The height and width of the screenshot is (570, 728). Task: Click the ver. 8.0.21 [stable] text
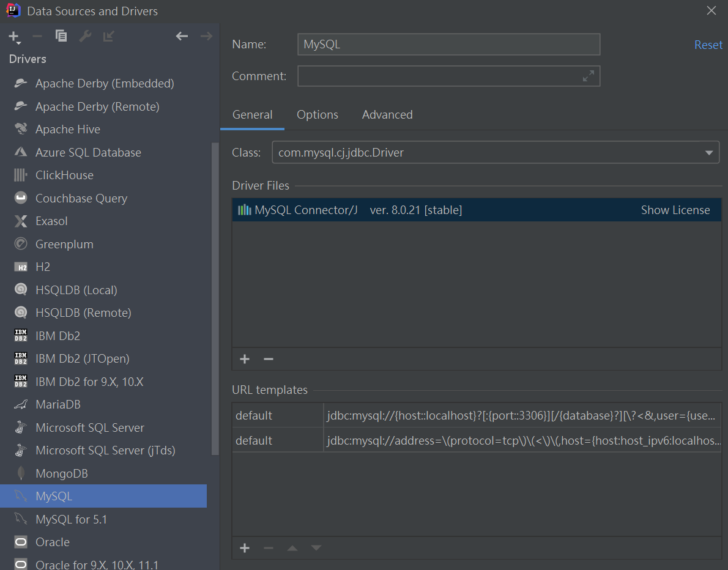(x=415, y=210)
